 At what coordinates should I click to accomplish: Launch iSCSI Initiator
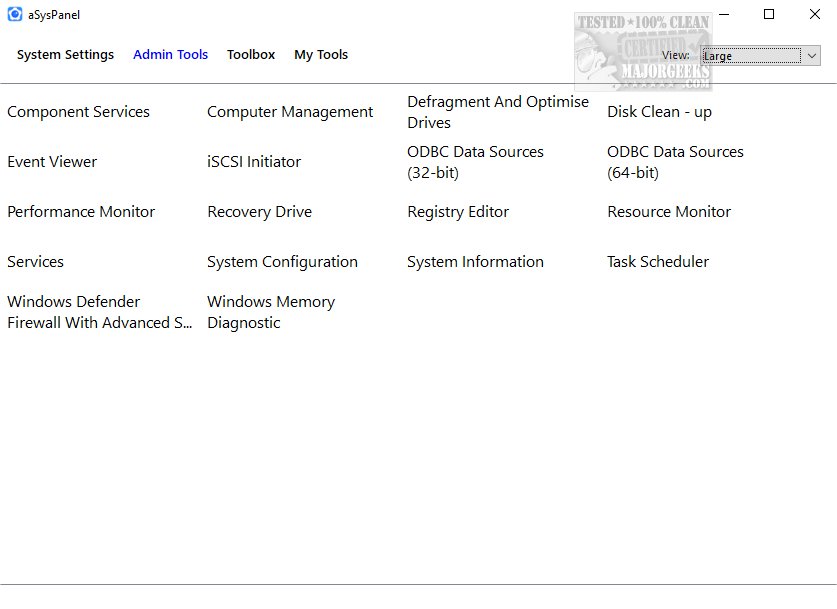(x=254, y=162)
